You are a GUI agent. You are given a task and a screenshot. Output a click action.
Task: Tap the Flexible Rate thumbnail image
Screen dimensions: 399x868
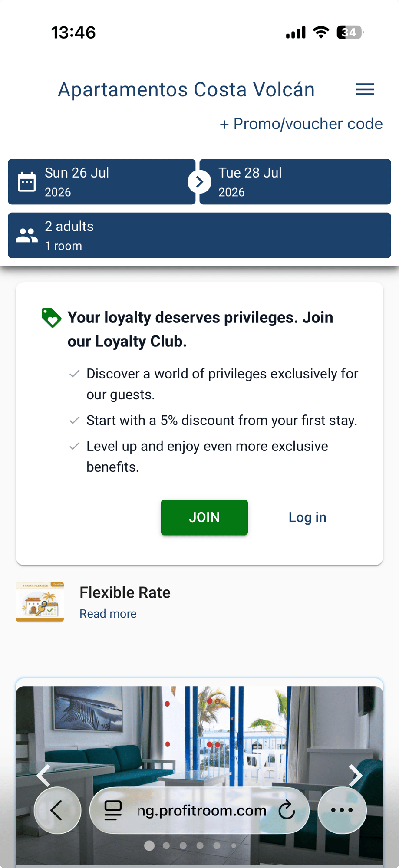click(x=40, y=602)
